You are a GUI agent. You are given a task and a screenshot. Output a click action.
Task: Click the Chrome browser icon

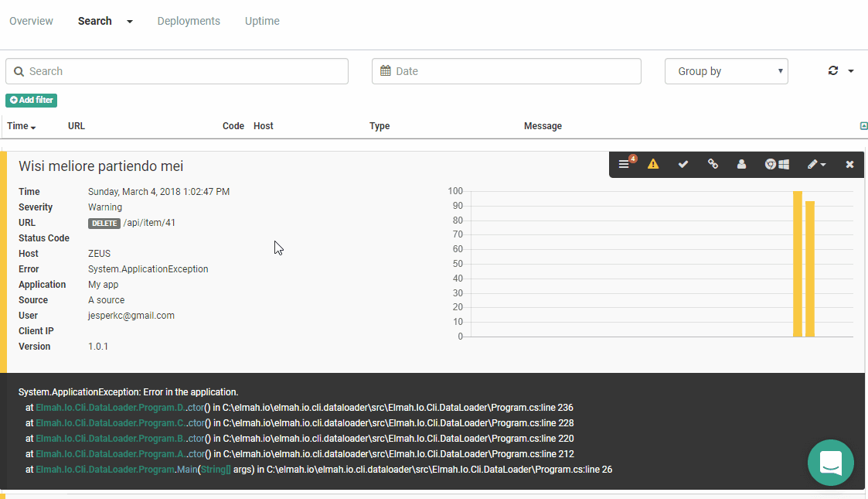tap(771, 165)
